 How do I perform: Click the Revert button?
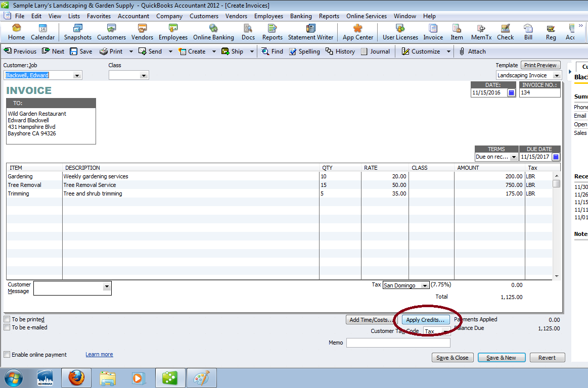click(547, 358)
